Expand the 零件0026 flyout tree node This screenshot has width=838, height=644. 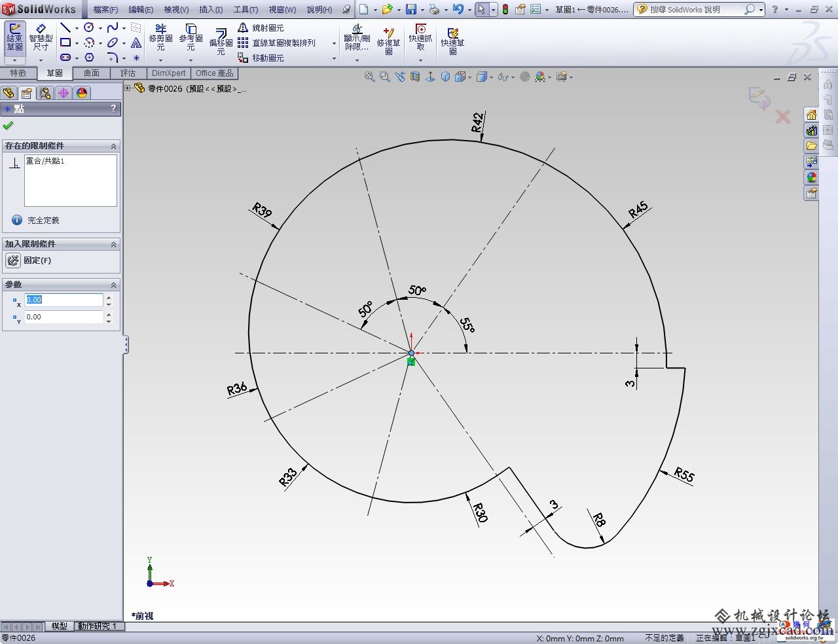click(x=128, y=88)
